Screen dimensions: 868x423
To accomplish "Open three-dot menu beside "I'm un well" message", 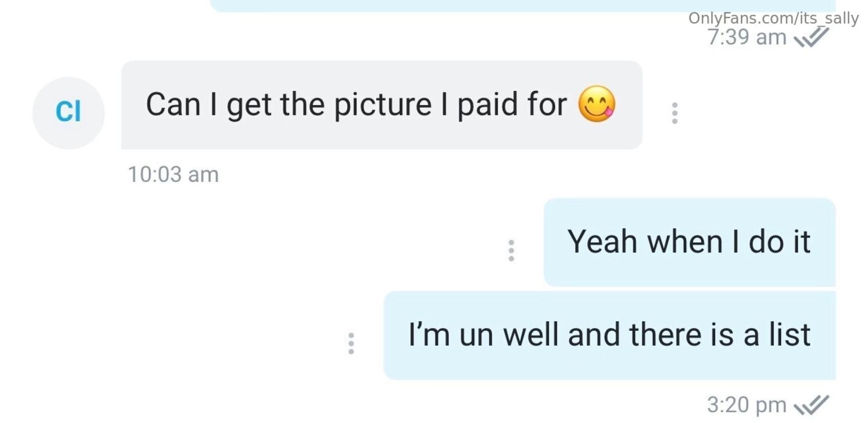I will [x=351, y=343].
